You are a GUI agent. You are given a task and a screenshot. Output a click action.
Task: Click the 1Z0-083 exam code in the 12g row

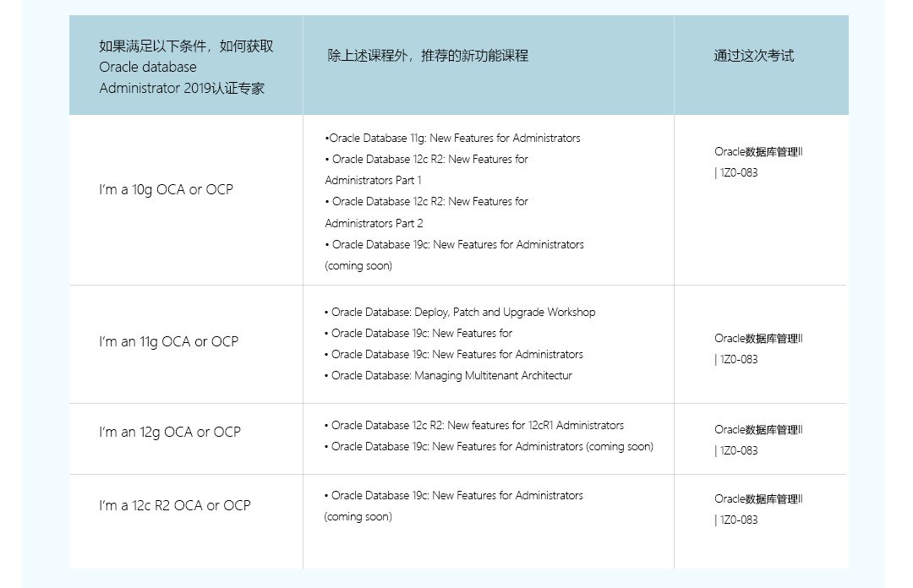pyautogui.click(x=736, y=450)
